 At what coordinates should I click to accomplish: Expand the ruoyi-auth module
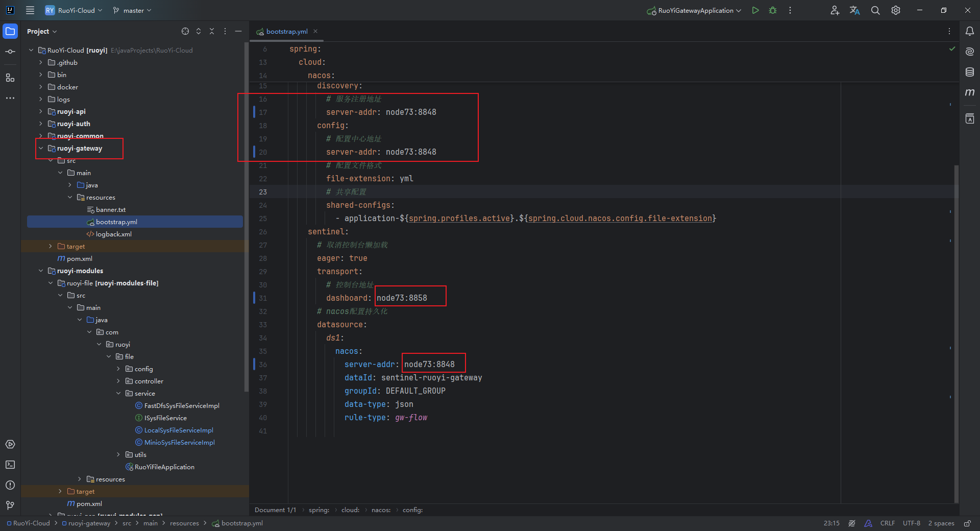[41, 124]
